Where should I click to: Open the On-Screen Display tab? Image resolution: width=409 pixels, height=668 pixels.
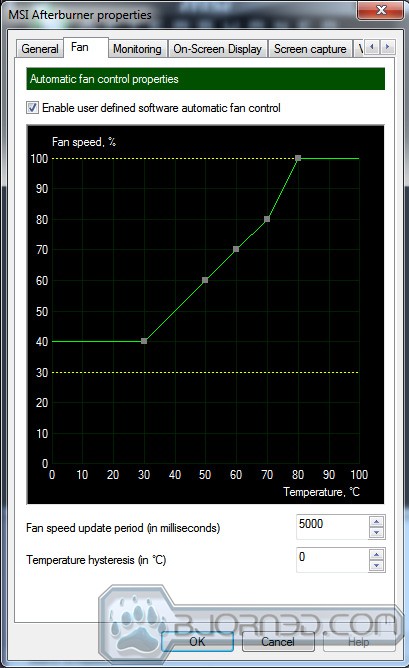217,49
